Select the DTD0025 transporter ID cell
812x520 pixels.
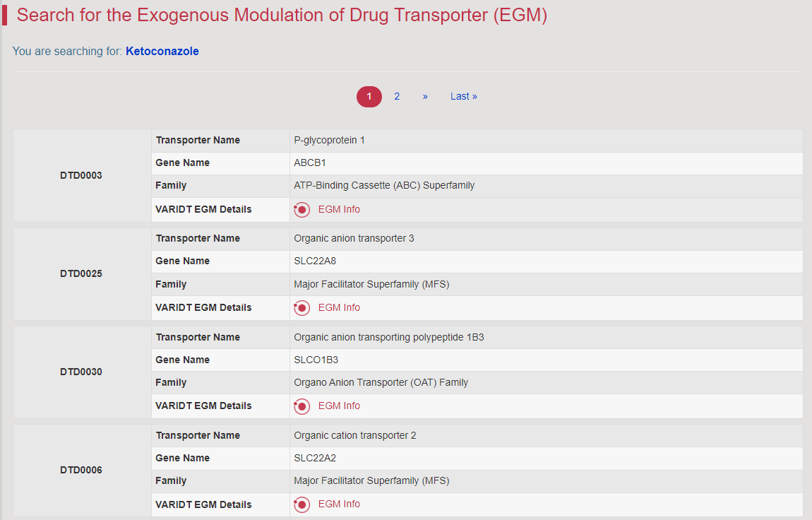coord(81,273)
